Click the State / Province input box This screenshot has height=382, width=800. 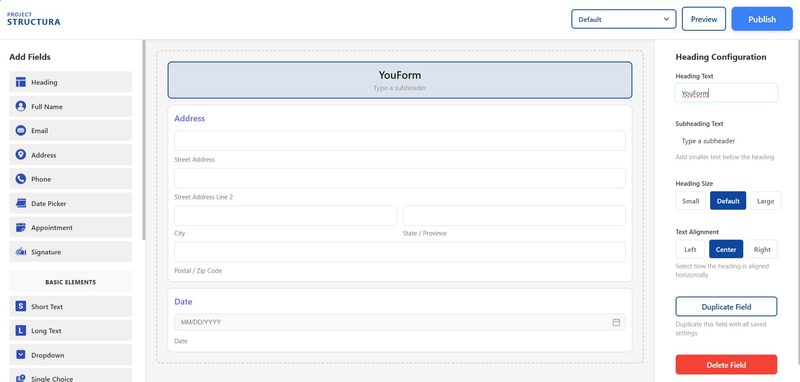pyautogui.click(x=514, y=215)
